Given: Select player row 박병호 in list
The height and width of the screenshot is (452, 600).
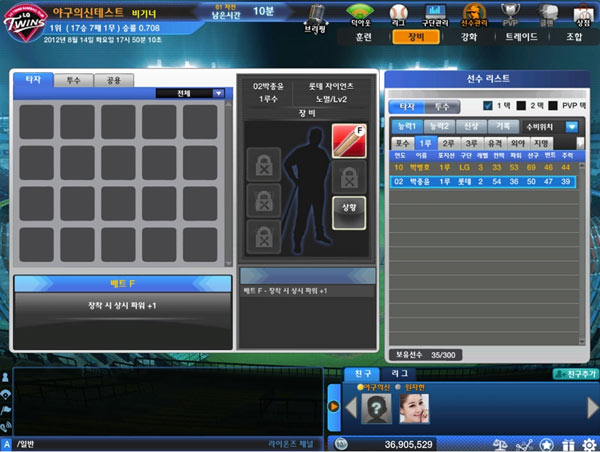Looking at the screenshot, I should [482, 168].
